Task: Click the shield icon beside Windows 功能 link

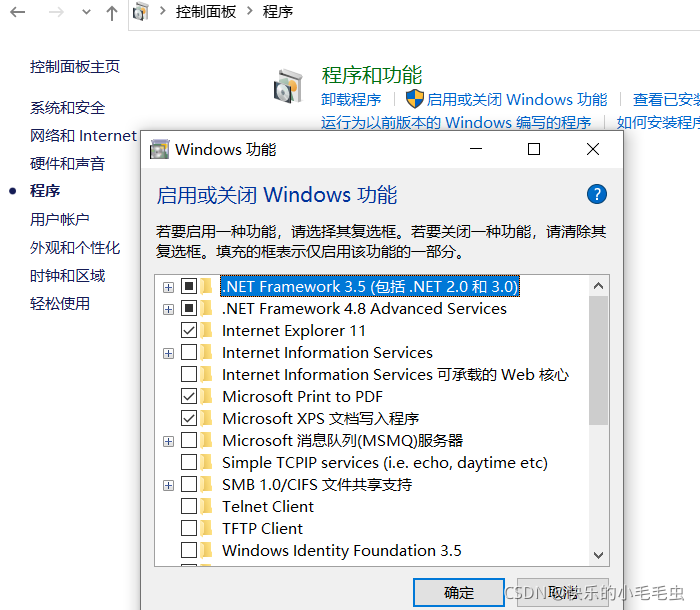Action: (415, 99)
